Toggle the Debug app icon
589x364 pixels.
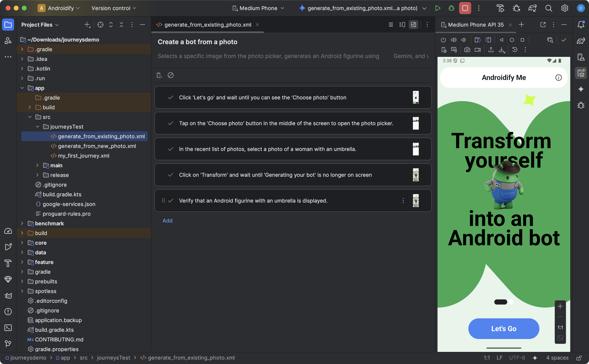pyautogui.click(x=451, y=8)
